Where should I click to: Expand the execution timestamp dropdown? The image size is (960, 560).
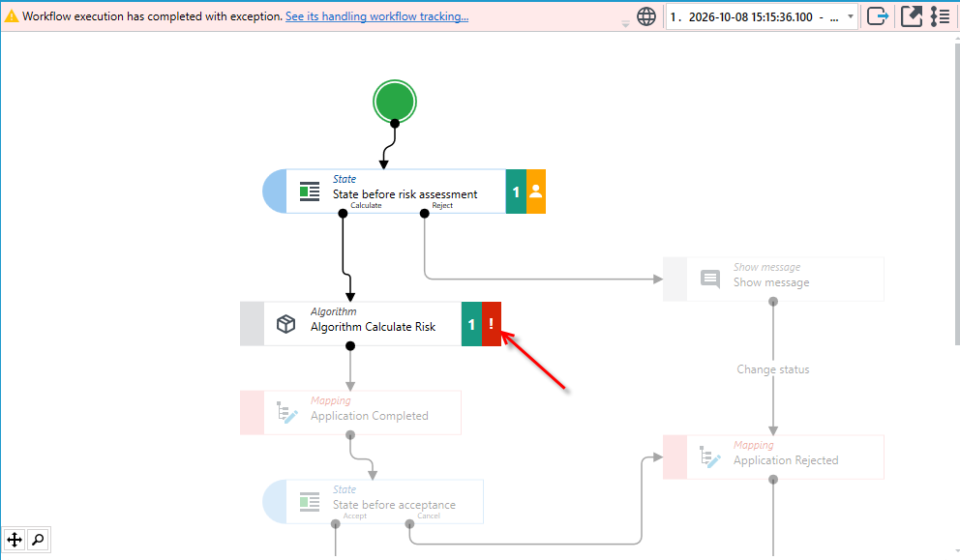[851, 16]
